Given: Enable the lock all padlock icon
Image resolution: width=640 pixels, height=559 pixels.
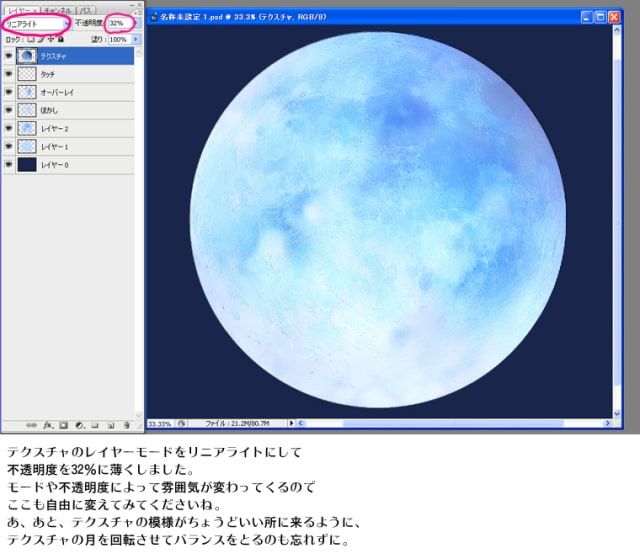Looking at the screenshot, I should click(x=61, y=39).
